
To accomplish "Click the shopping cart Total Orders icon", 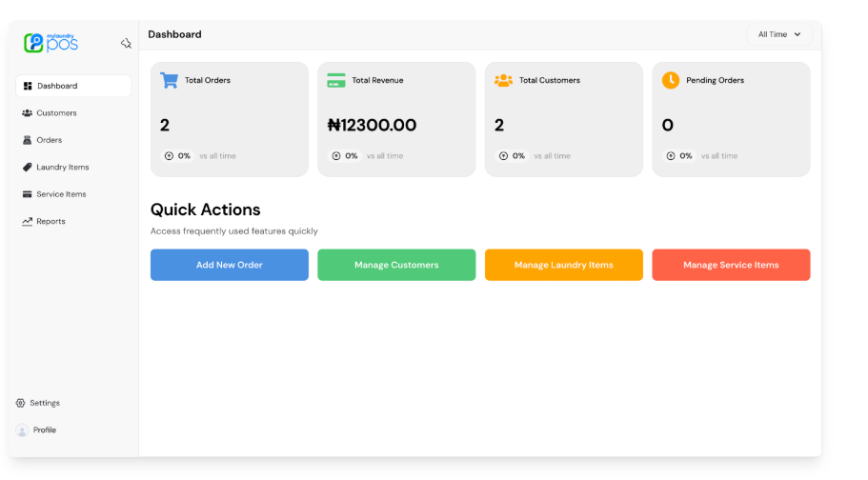I will tap(170, 80).
